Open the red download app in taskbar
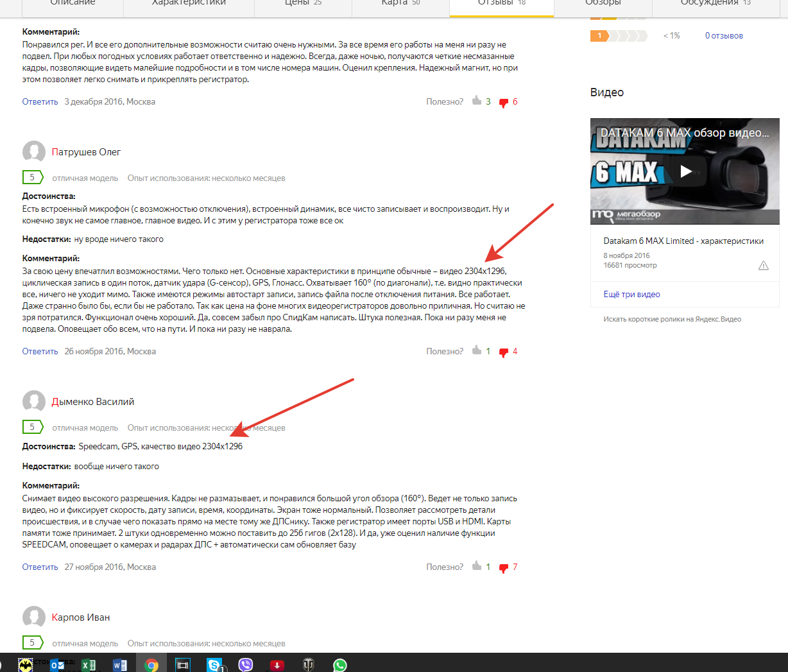Viewport: 788px width, 672px height. [277, 665]
